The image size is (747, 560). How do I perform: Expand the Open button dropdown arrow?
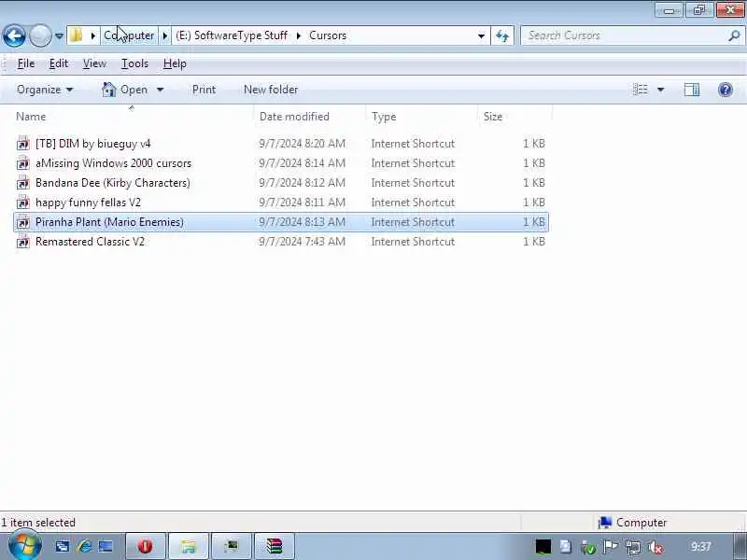click(x=160, y=90)
